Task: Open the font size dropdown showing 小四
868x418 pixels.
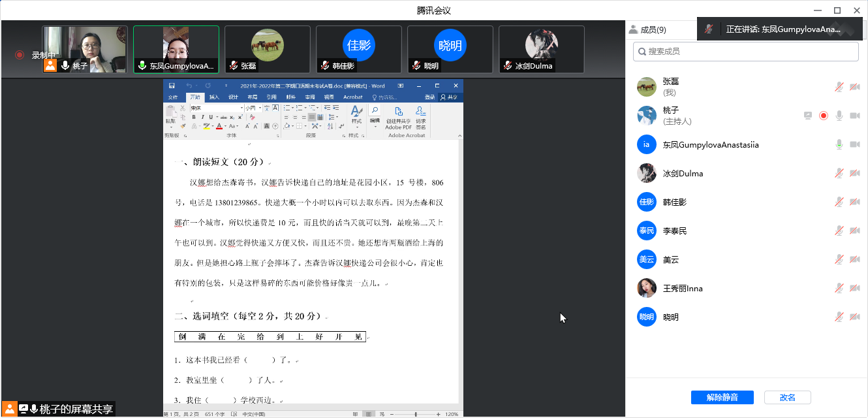Action: [260, 108]
